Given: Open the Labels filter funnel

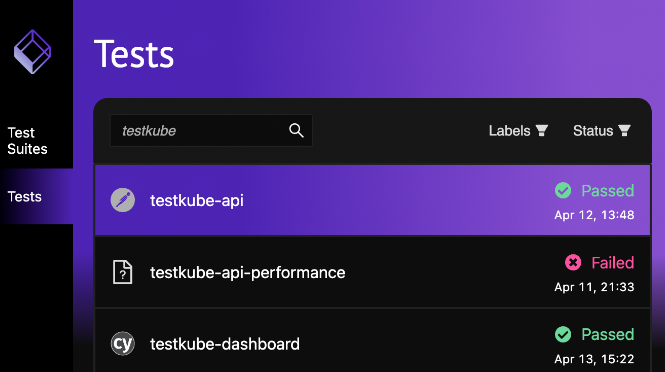Looking at the screenshot, I should tap(542, 131).
